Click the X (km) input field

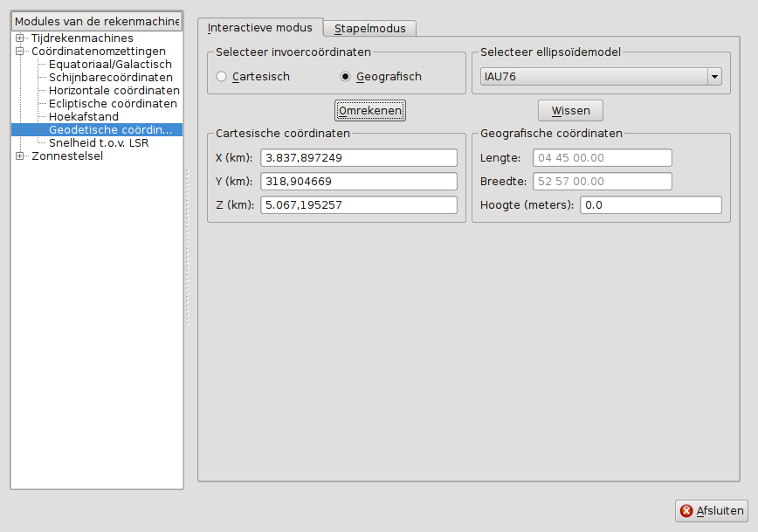(359, 157)
